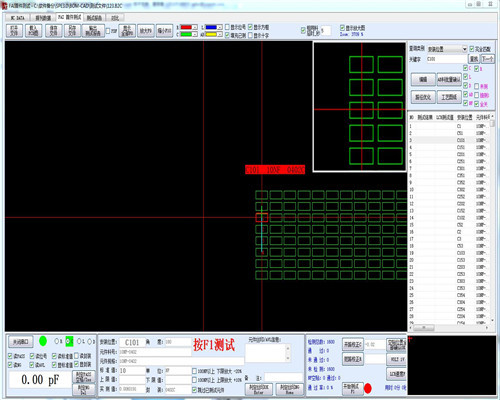Click the open file toolbar button
Viewport: 500px width, 400px height.
tap(14, 31)
